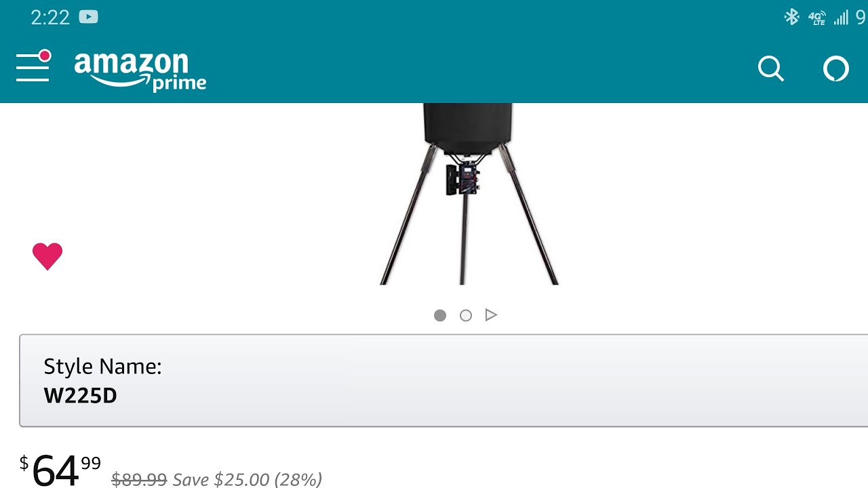Screen dimensions: 868x488
Task: Open the hamburger navigation menu
Action: click(33, 66)
